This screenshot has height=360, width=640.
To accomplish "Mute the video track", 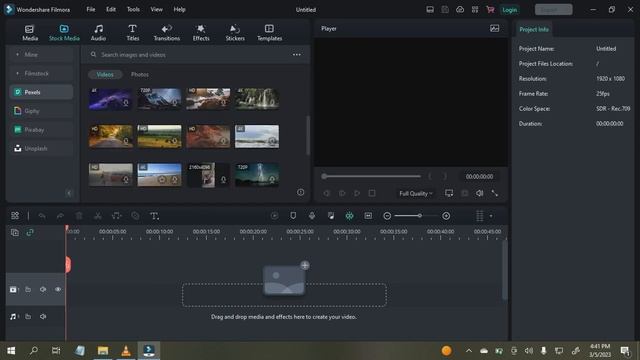I will coord(43,289).
